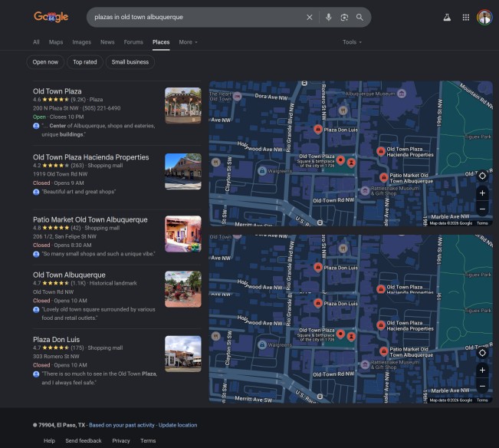Image resolution: width=499 pixels, height=448 pixels.
Task: Click Send feedback in the footer
Action: [x=84, y=440]
